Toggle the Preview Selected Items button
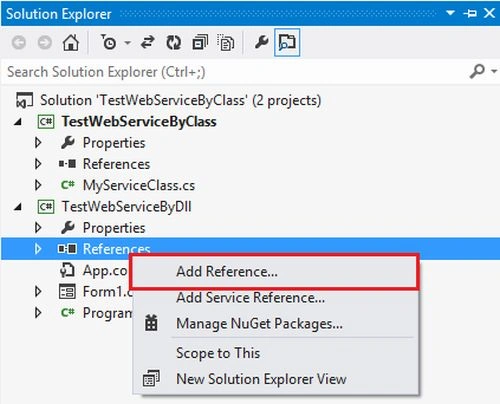Screen dimensions: 500x404 [287, 42]
